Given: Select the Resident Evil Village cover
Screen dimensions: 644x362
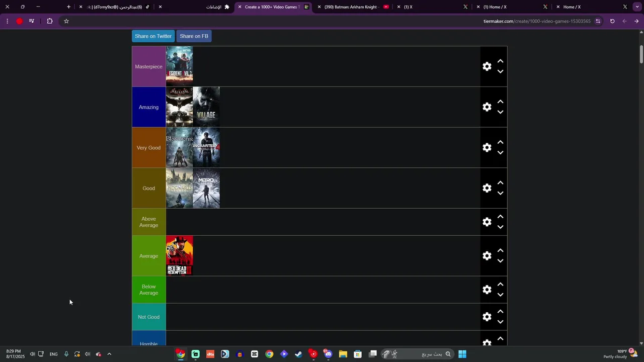Looking at the screenshot, I should click(x=206, y=107).
